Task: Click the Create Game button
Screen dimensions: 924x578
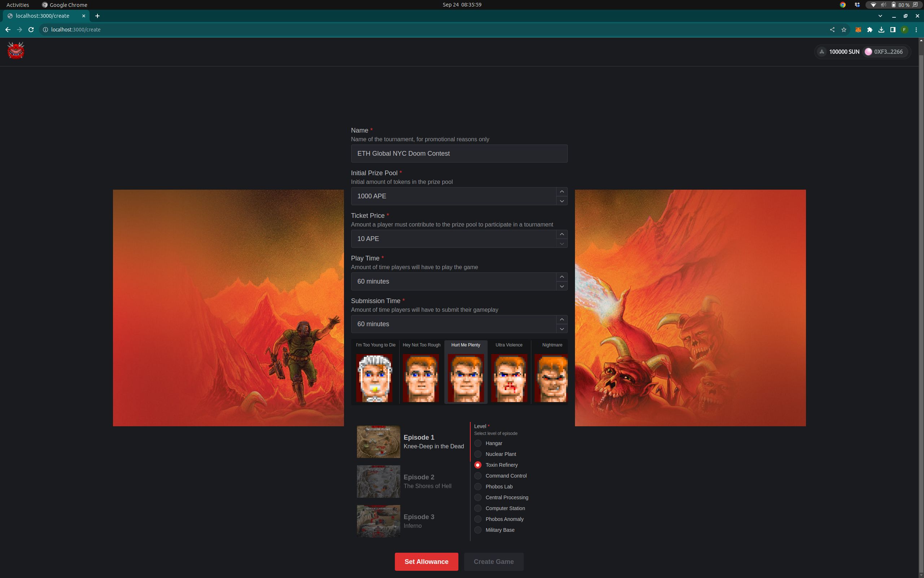Action: (494, 561)
